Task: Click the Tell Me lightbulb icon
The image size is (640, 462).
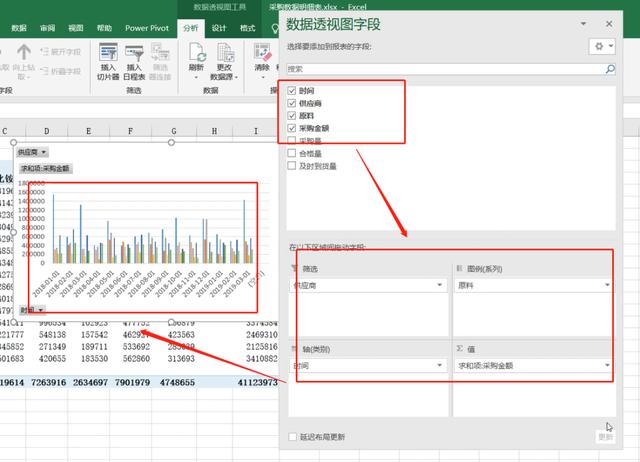Action: pyautogui.click(x=275, y=28)
